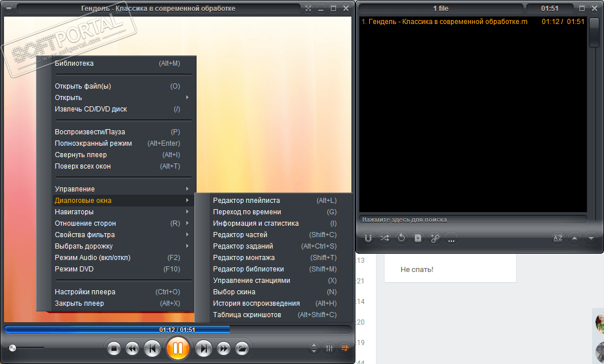This screenshot has height=364, width=604.
Task: Toggle Поверх всех окон
Action: (118, 166)
